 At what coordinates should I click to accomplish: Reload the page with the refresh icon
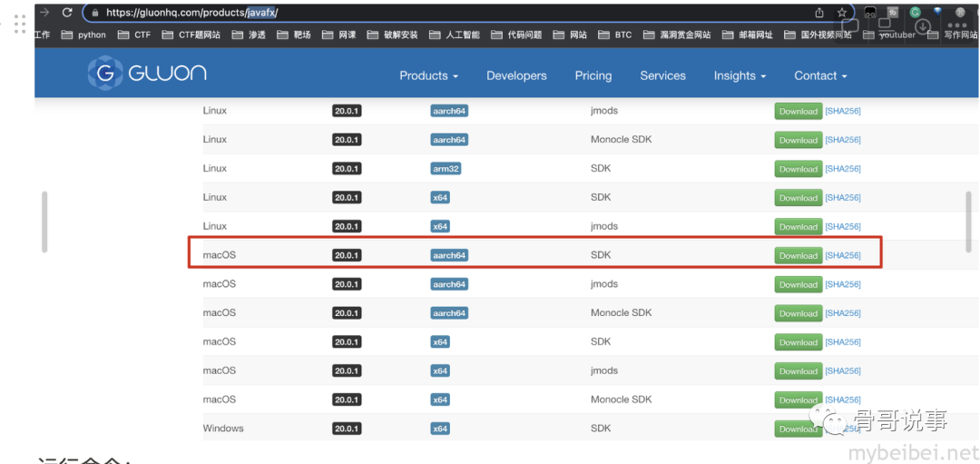point(67,12)
